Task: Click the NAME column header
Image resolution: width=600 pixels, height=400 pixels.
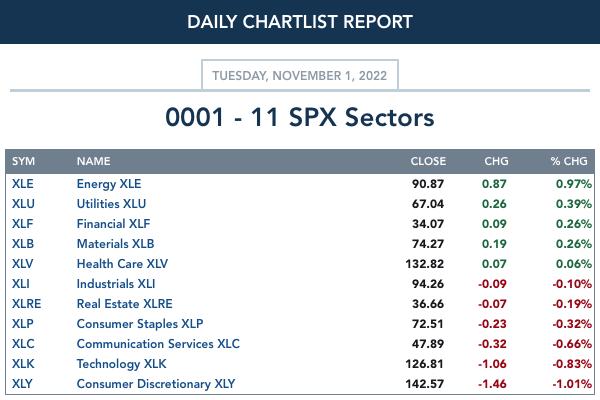Action: (x=93, y=161)
